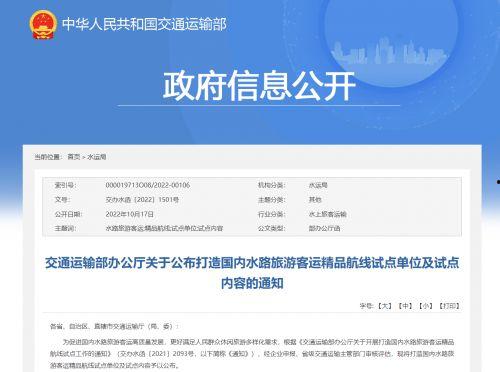
Task: Click the blue notice title heading
Action: pyautogui.click(x=252, y=273)
